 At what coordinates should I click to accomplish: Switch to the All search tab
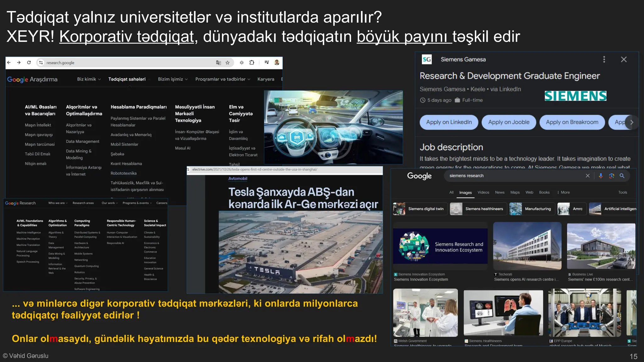click(451, 192)
